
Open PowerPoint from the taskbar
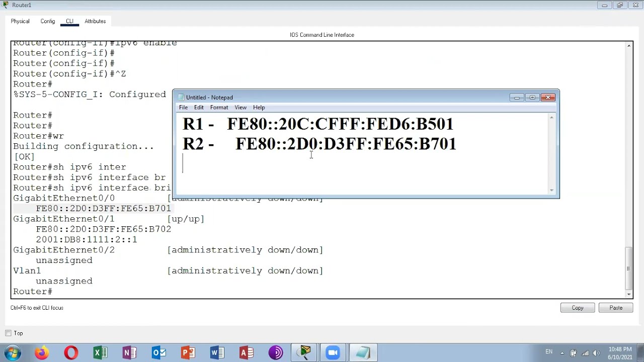point(188,352)
